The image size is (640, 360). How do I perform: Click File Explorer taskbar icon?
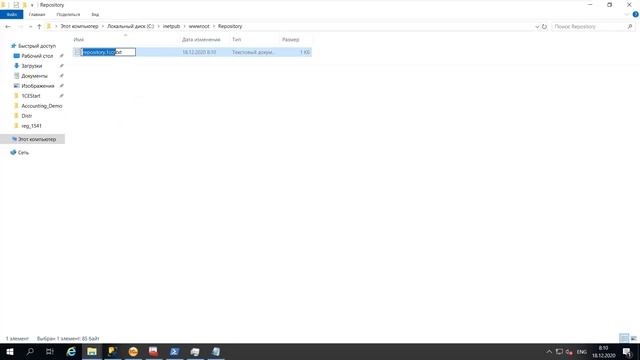pos(92,351)
